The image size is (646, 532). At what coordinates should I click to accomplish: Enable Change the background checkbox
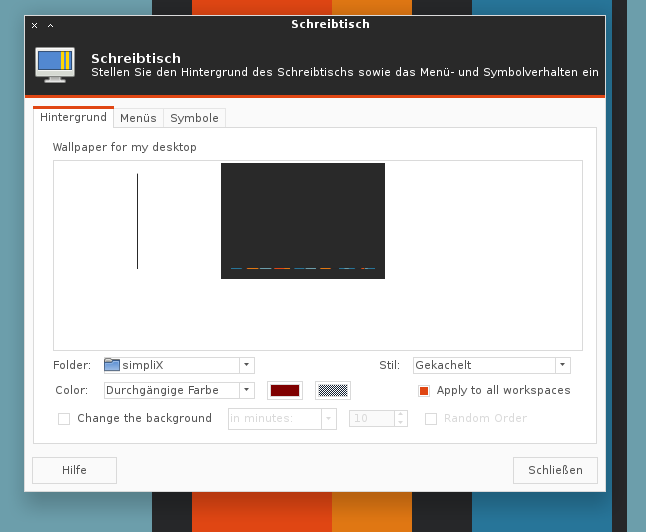(64, 419)
